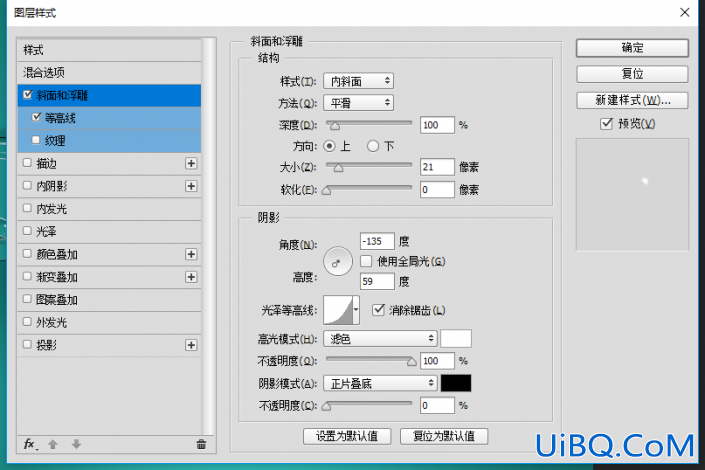
Task: Select the 图案叠加 row
Action: click(109, 300)
